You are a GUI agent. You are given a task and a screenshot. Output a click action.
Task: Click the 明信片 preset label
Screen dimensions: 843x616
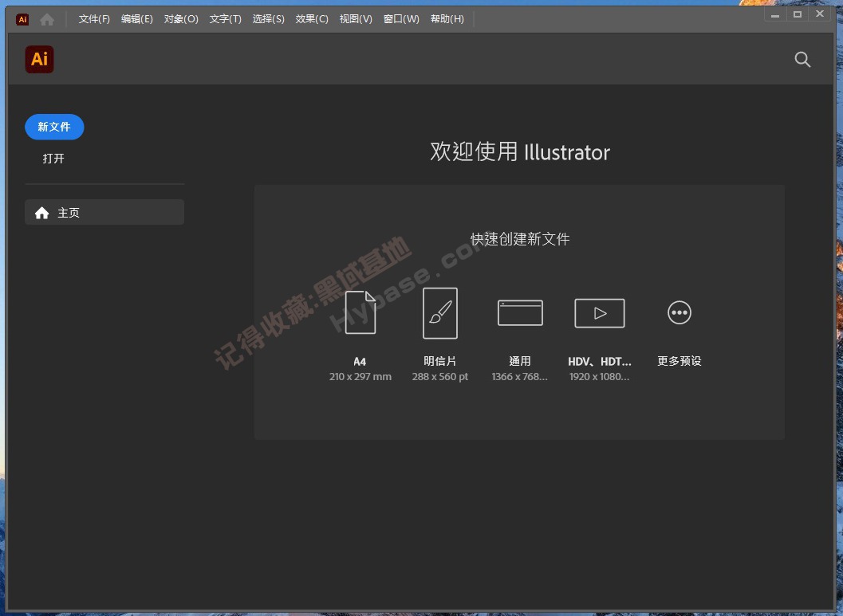(x=439, y=361)
